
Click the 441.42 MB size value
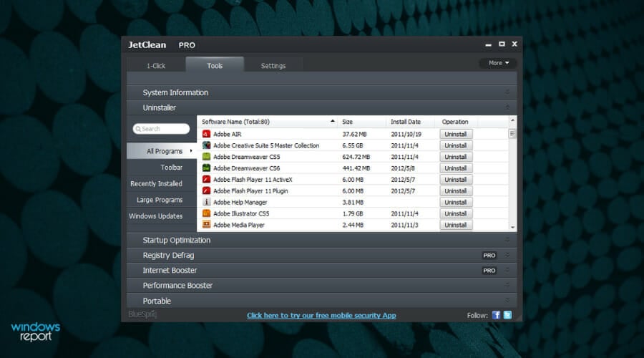pyautogui.click(x=356, y=168)
